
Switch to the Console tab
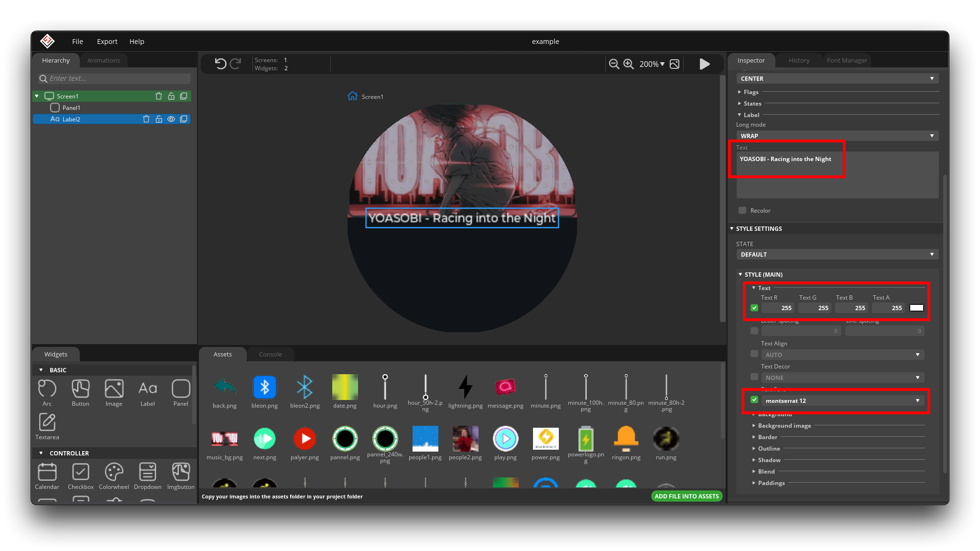(270, 354)
